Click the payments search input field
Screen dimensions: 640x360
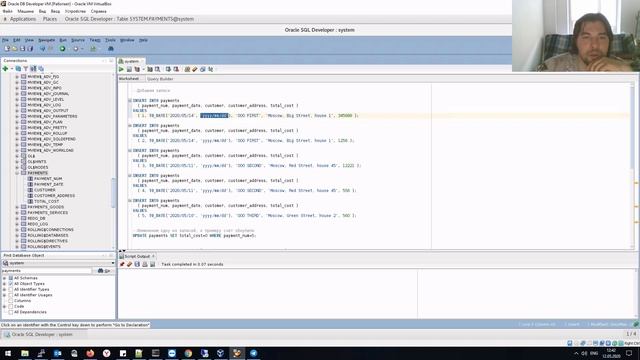47,271
